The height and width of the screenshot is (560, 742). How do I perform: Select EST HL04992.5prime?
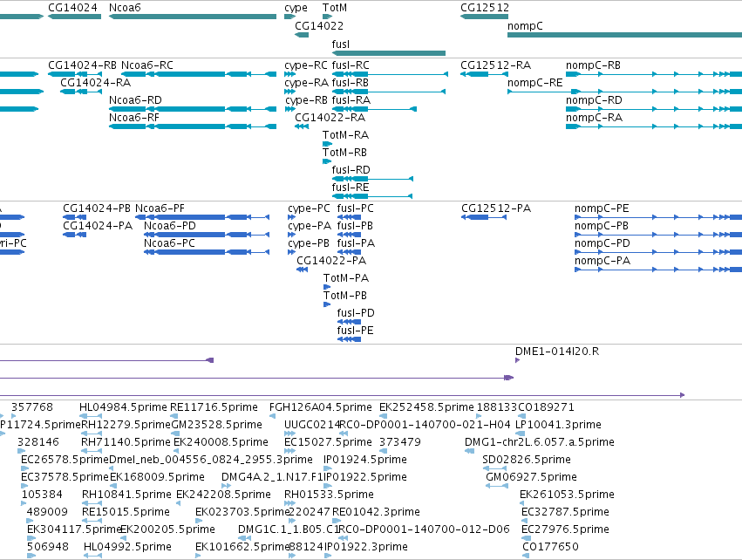point(92,556)
